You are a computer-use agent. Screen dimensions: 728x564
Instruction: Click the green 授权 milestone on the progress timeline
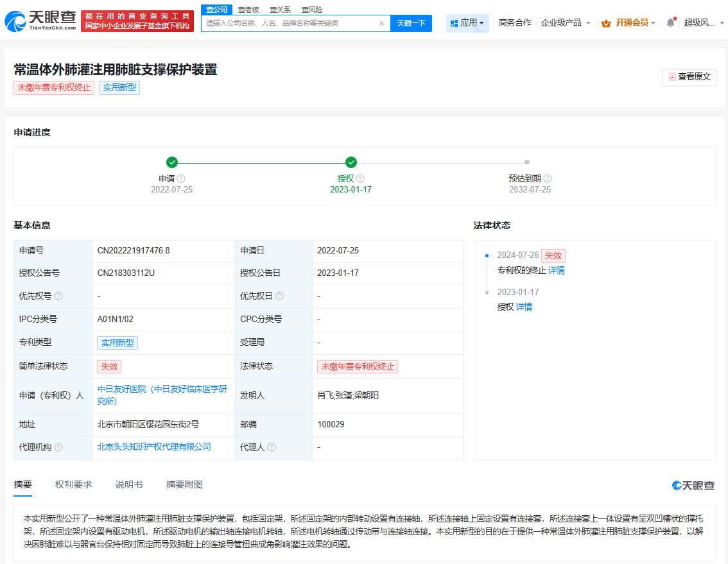[x=351, y=162]
